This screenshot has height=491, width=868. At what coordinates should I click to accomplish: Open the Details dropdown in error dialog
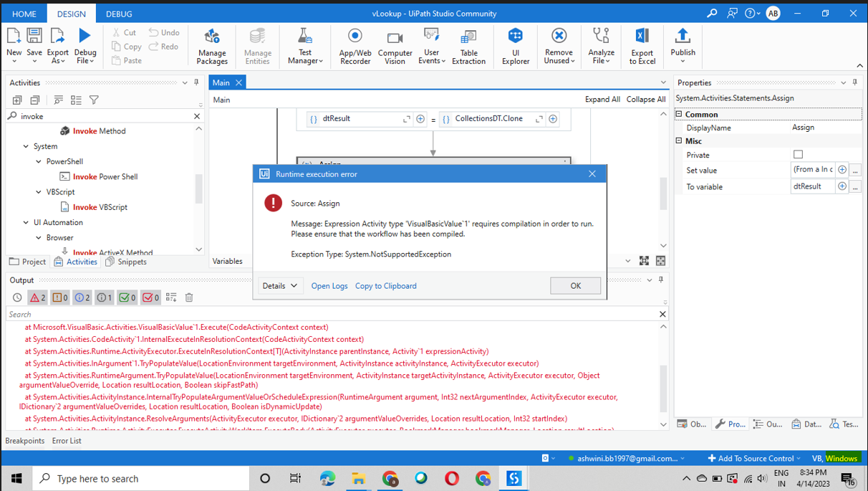pos(280,285)
